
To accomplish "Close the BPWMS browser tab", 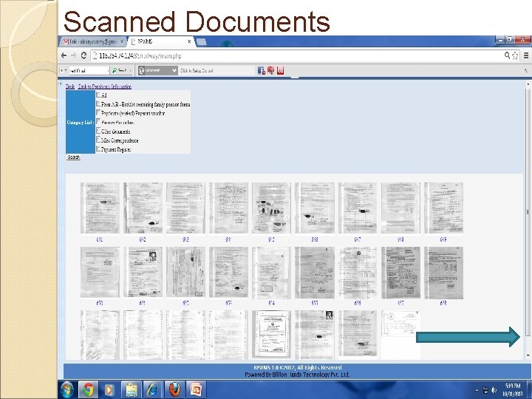I will tap(189, 41).
